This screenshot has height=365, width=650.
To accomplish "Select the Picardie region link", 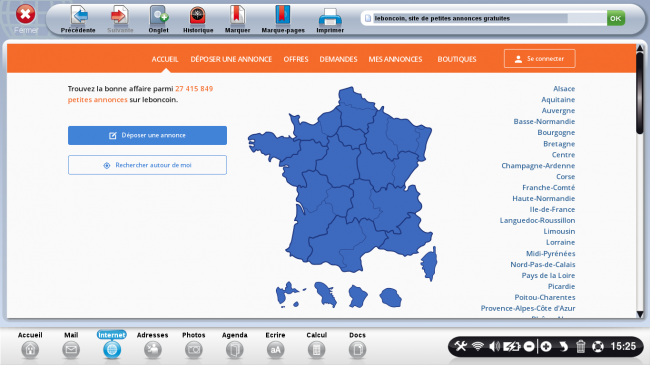I will [561, 287].
